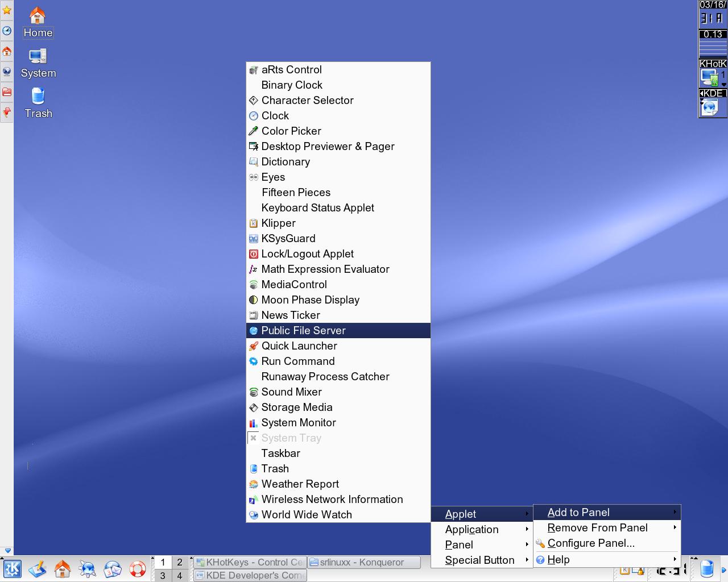Click the red folder icon on left side panel
This screenshot has width=728, height=582.
pos(7,92)
